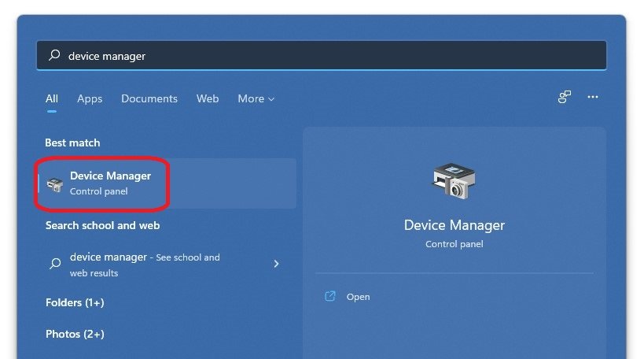This screenshot has height=359, width=644.
Task: Click the Device Manager title in preview pane
Action: [x=454, y=225]
